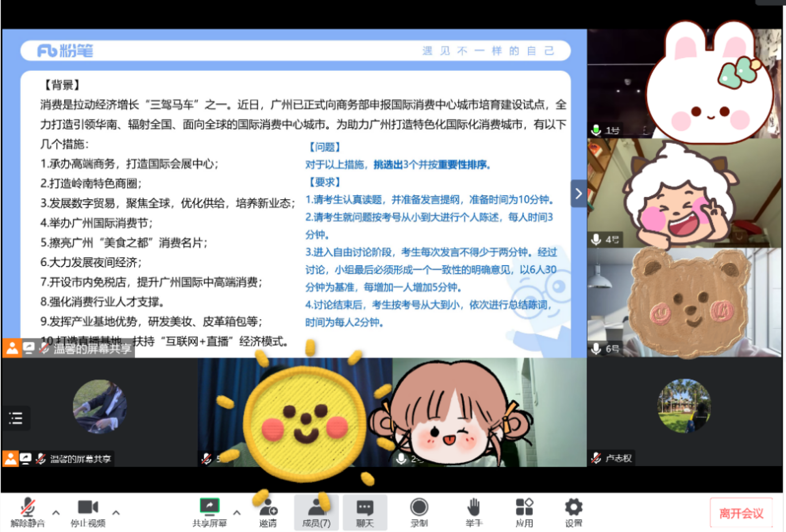Toggle the 停止视频 camera button
Screen dimensions: 786x532
(x=88, y=507)
